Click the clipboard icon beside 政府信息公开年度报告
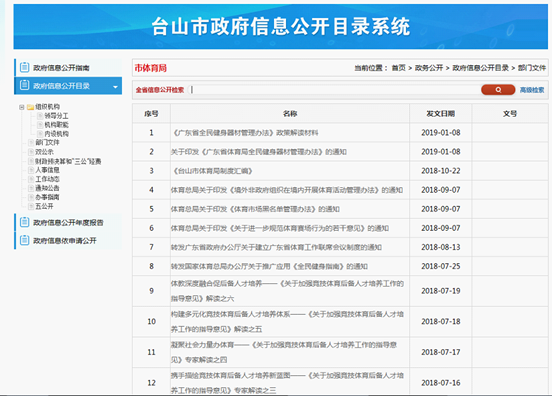 tap(24, 222)
